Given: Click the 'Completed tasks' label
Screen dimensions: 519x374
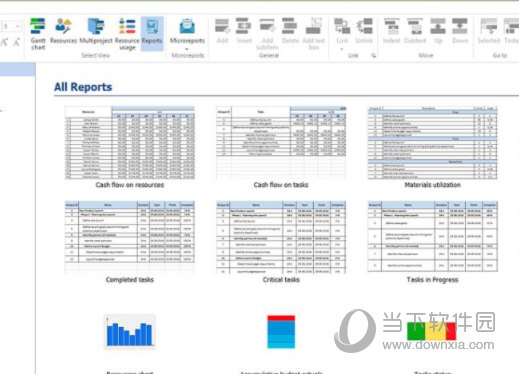Looking at the screenshot, I should 130,280.
